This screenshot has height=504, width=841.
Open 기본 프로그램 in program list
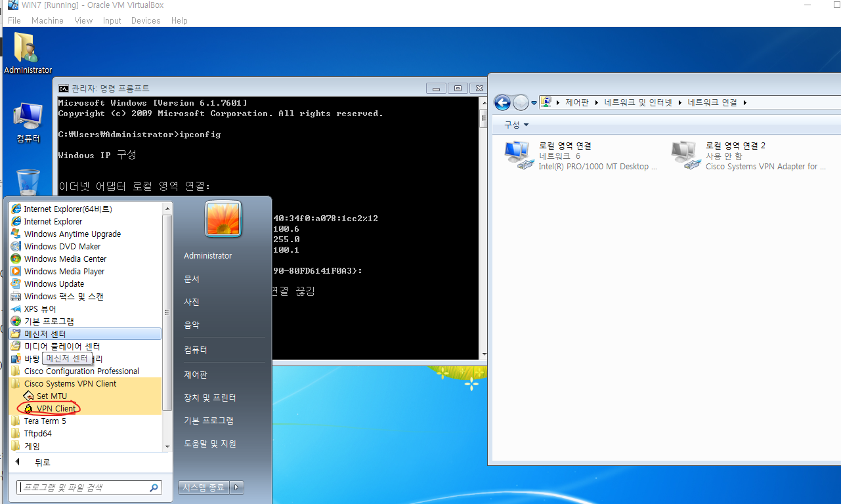tap(49, 321)
